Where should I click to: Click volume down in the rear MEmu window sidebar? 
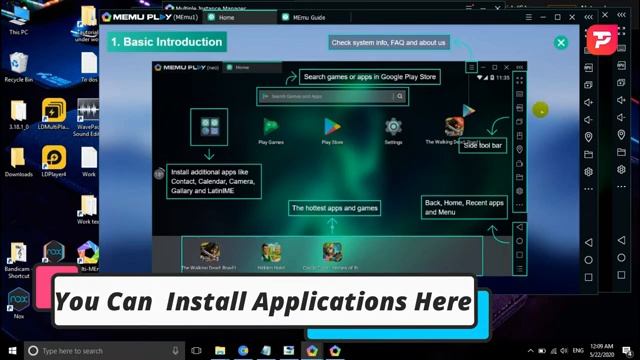(x=621, y=117)
